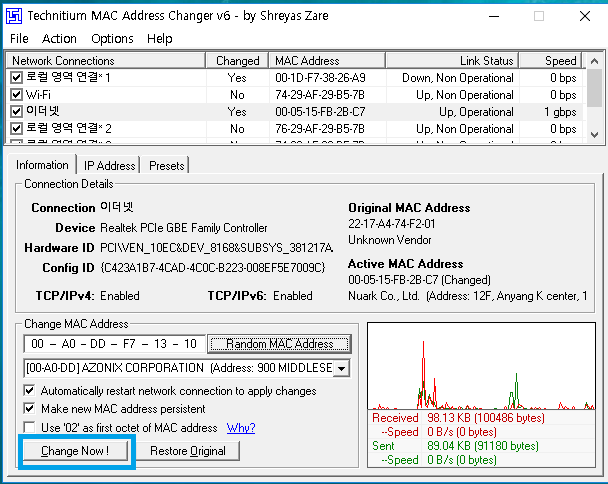608x484 pixels.
Task: Toggle automatically restart network connection option
Action: pos(29,391)
